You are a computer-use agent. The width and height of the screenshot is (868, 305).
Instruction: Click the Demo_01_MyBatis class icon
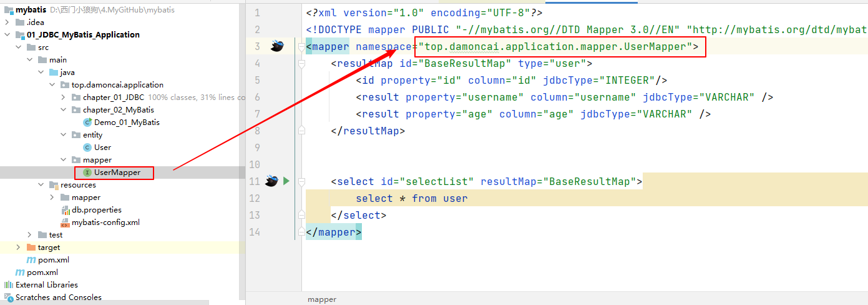87,122
